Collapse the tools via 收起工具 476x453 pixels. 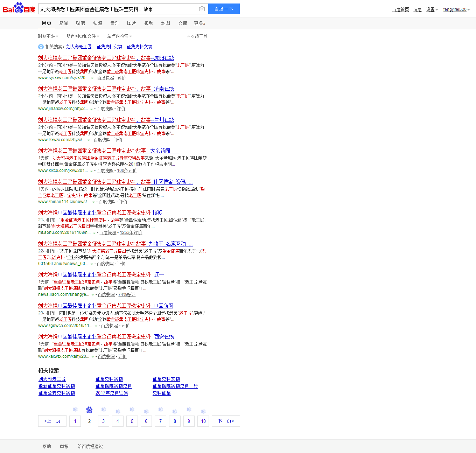[x=197, y=36]
